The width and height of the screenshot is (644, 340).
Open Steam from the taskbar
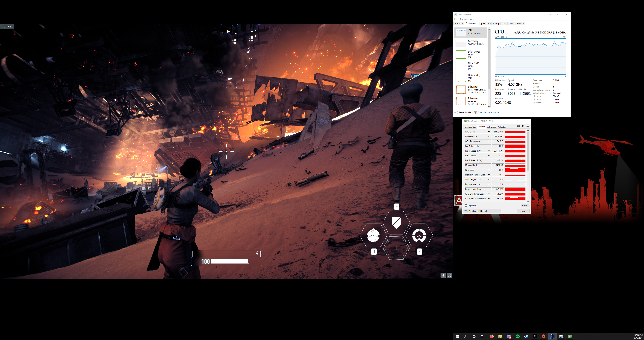point(526,336)
